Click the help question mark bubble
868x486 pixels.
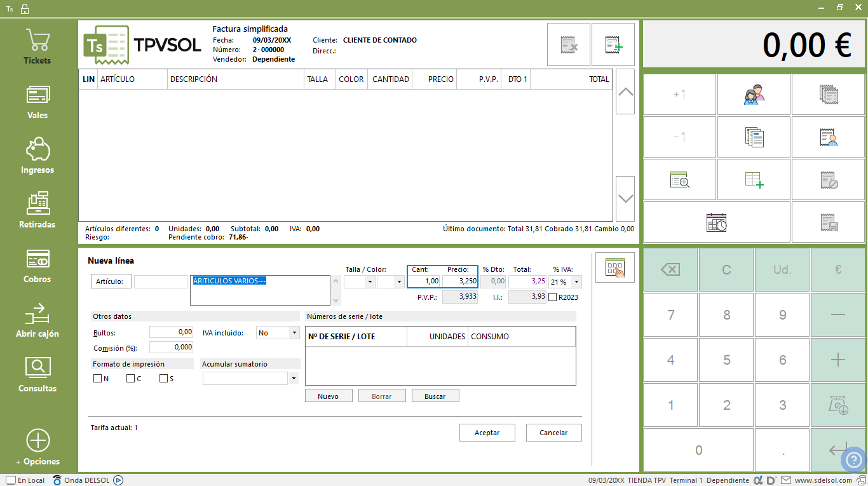point(853,460)
